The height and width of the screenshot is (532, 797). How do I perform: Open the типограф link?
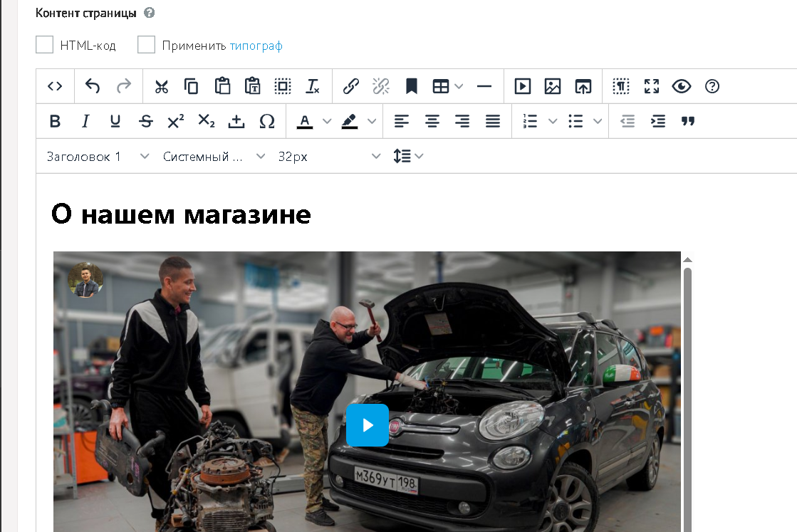click(256, 46)
